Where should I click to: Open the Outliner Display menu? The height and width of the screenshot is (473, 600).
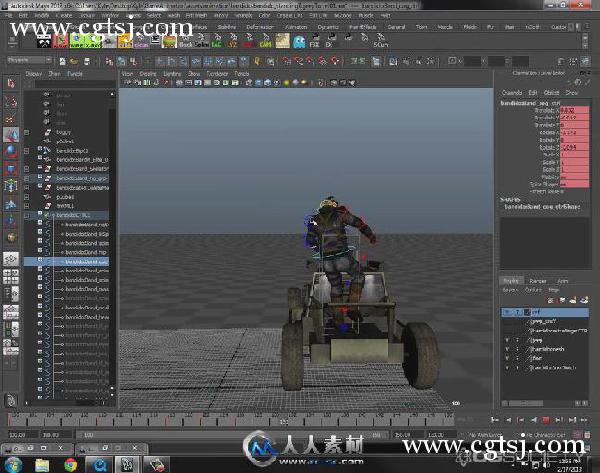coord(33,74)
